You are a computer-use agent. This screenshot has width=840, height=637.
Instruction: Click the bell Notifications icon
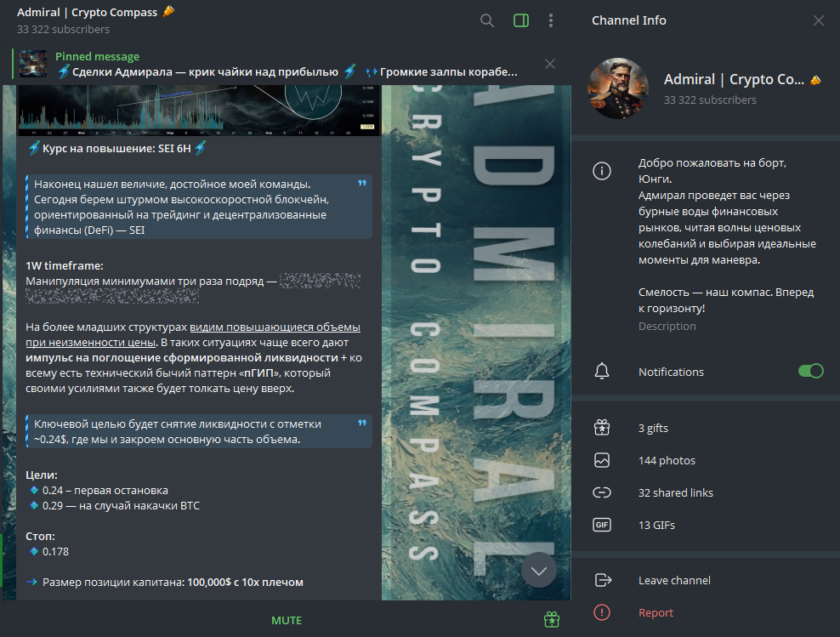point(602,372)
